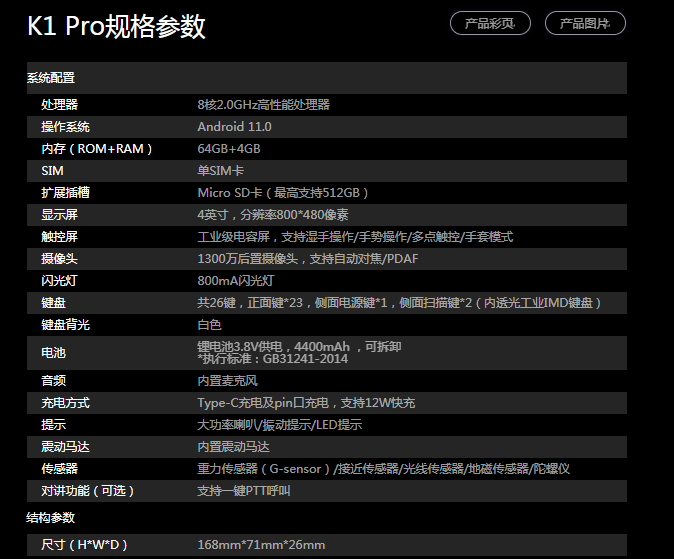Select the 800mA闪光灯 value
The width and height of the screenshot is (674, 559).
click(x=236, y=281)
